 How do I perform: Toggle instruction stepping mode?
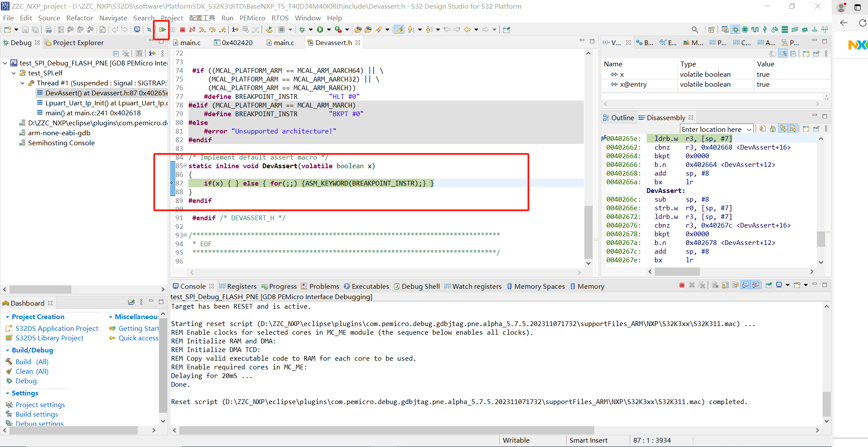(235, 29)
